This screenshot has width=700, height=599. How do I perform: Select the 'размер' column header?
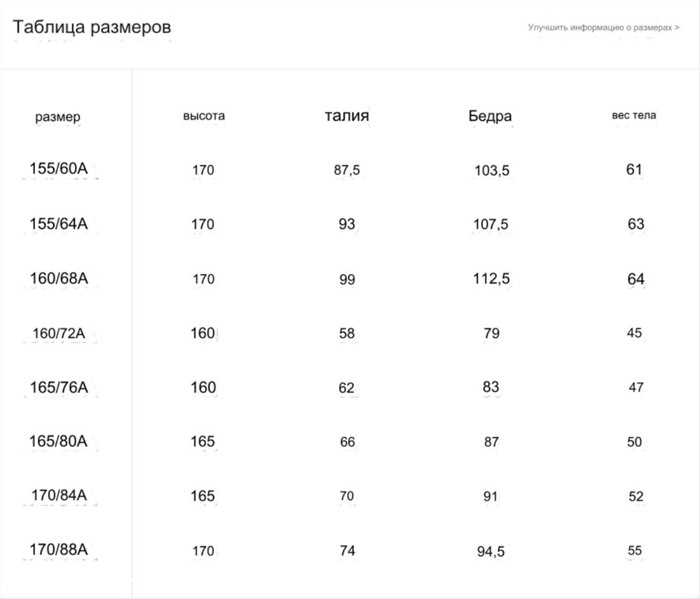[x=58, y=117]
